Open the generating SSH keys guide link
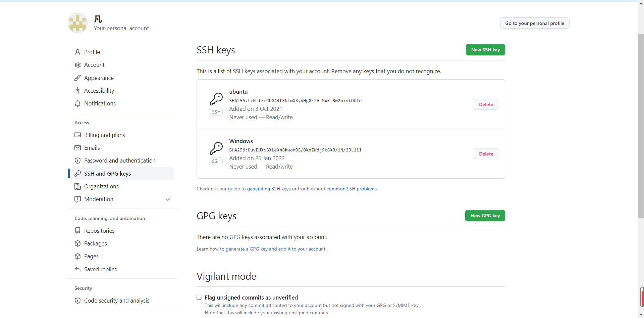This screenshot has width=644, height=318. [269, 189]
